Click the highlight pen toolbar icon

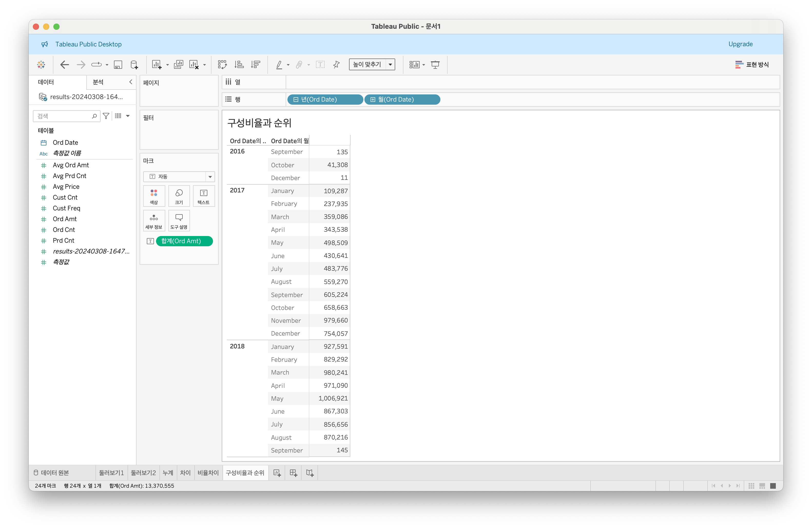(x=279, y=64)
